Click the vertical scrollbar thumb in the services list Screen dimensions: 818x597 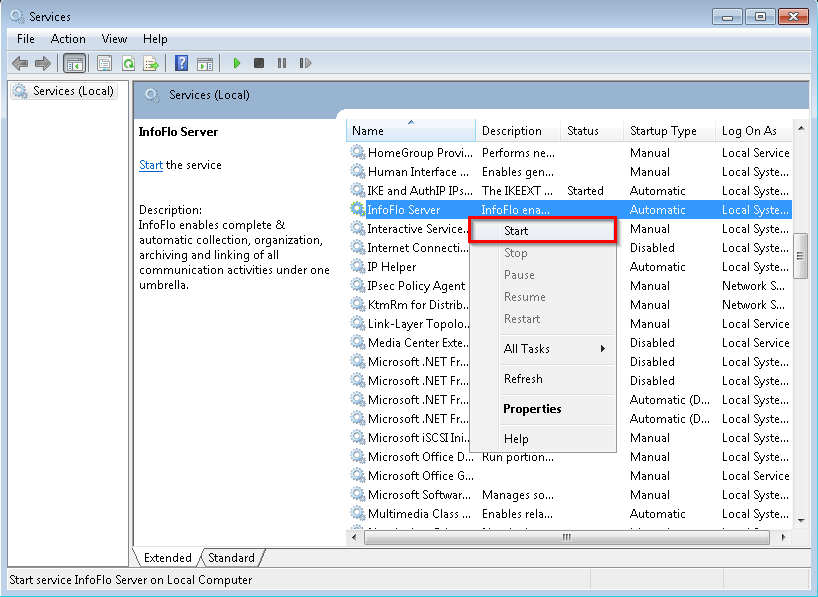tap(800, 255)
